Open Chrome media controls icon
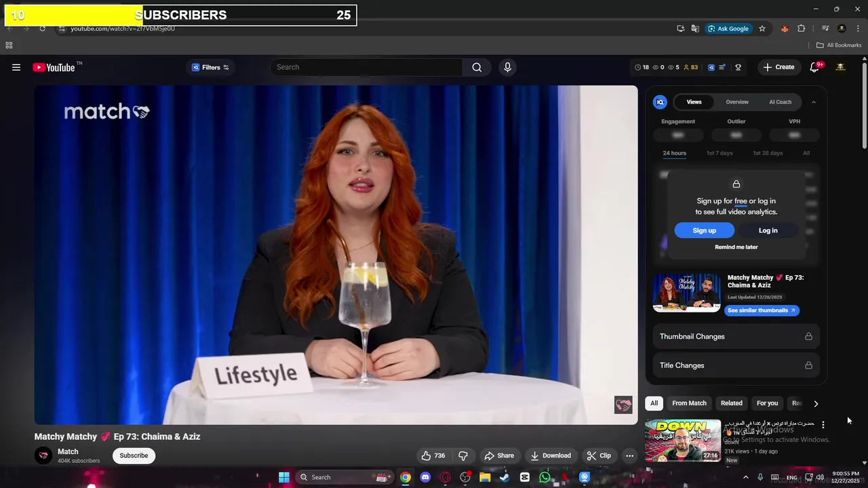868x488 pixels. (x=825, y=28)
